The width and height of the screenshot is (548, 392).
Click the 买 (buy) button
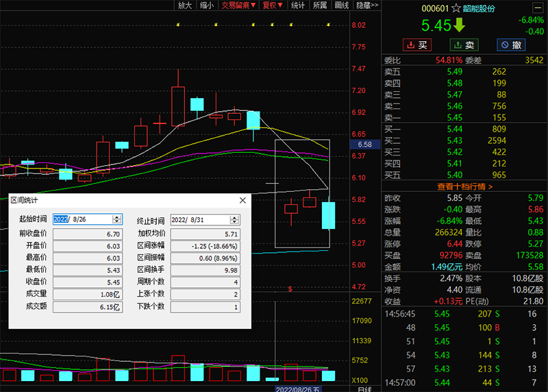pos(417,45)
